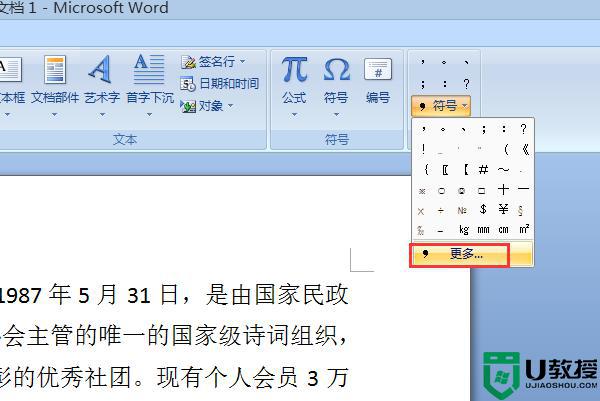600x401 pixels.
Task: Insert the □ square symbol
Action: 482,190
